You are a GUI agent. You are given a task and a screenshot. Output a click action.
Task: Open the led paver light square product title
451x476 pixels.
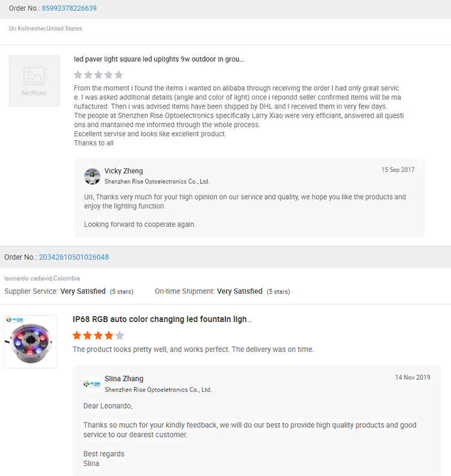click(159, 59)
